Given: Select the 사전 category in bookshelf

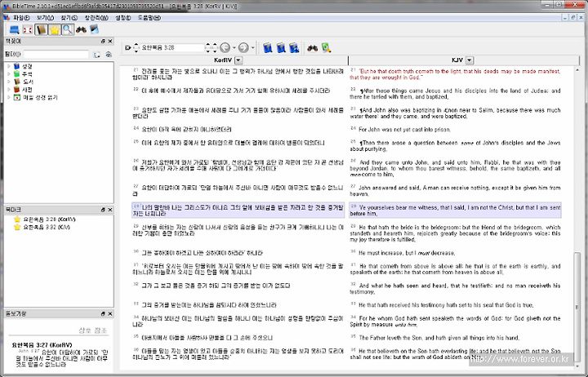Looking at the screenshot, I should click(28, 89).
